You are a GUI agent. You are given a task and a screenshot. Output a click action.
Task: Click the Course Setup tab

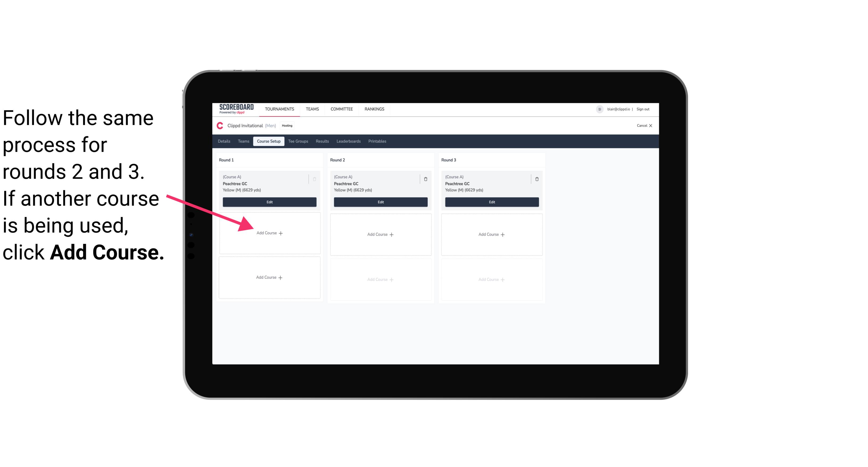tap(268, 142)
